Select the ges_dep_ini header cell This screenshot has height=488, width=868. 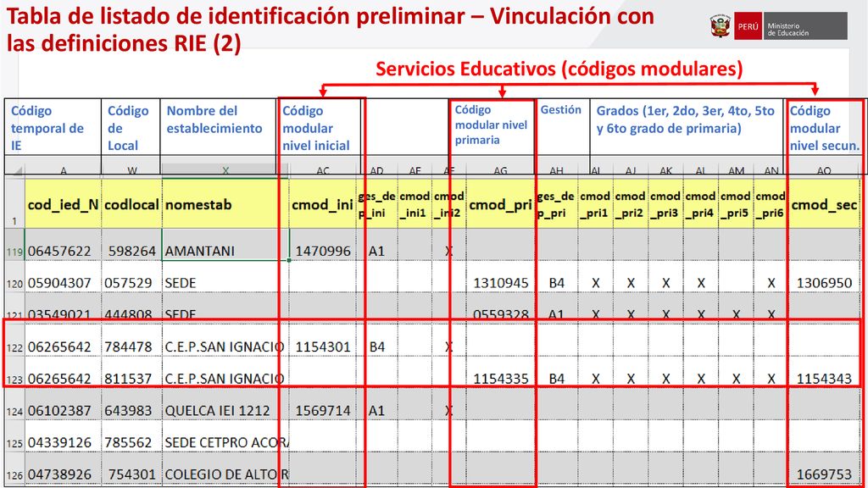377,204
